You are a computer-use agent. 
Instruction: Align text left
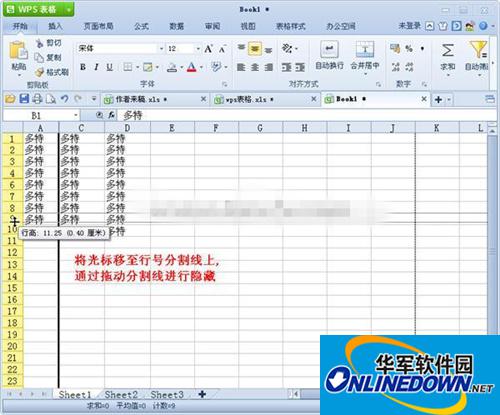[x=241, y=68]
